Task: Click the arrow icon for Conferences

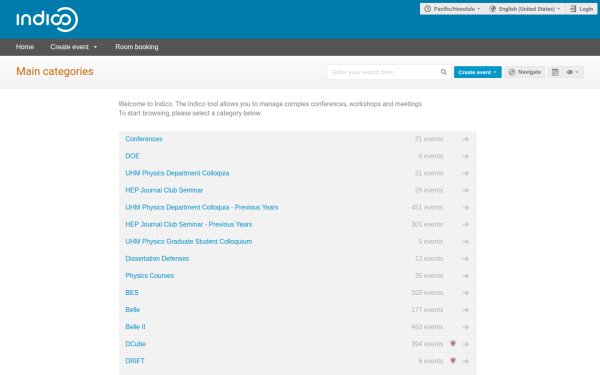Action: (466, 139)
